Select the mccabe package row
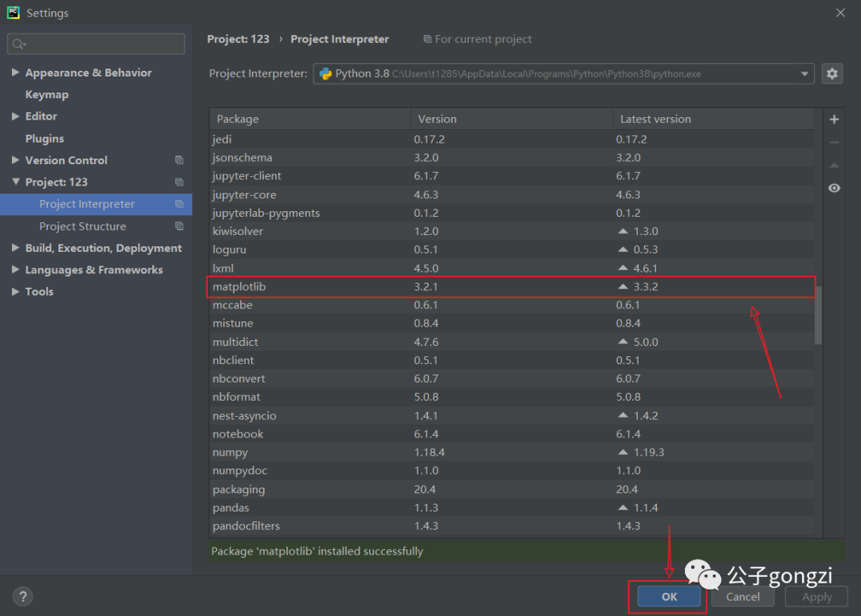861x616 pixels. pyautogui.click(x=512, y=304)
